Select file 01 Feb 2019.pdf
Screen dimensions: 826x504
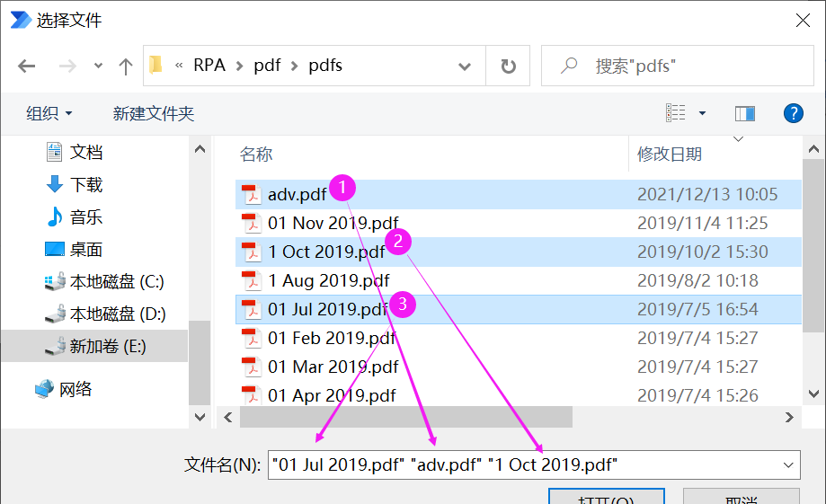point(519,338)
